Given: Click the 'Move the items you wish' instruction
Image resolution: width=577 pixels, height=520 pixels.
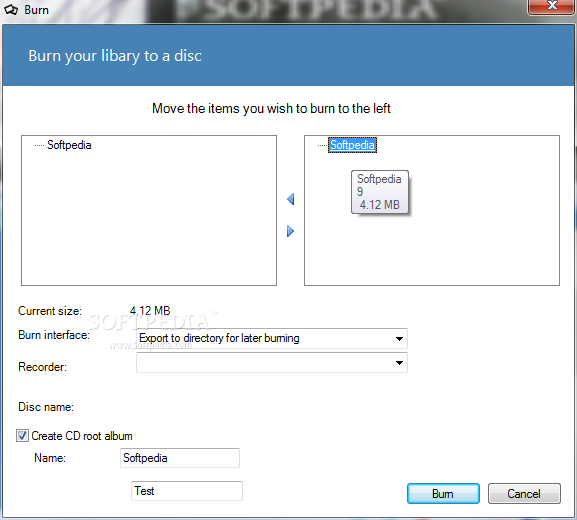Looking at the screenshot, I should click(x=271, y=109).
